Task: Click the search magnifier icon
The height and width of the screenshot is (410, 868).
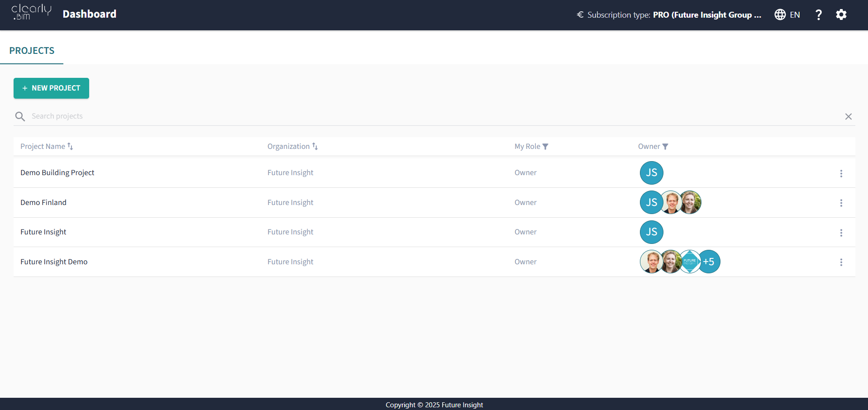Action: pos(20,117)
